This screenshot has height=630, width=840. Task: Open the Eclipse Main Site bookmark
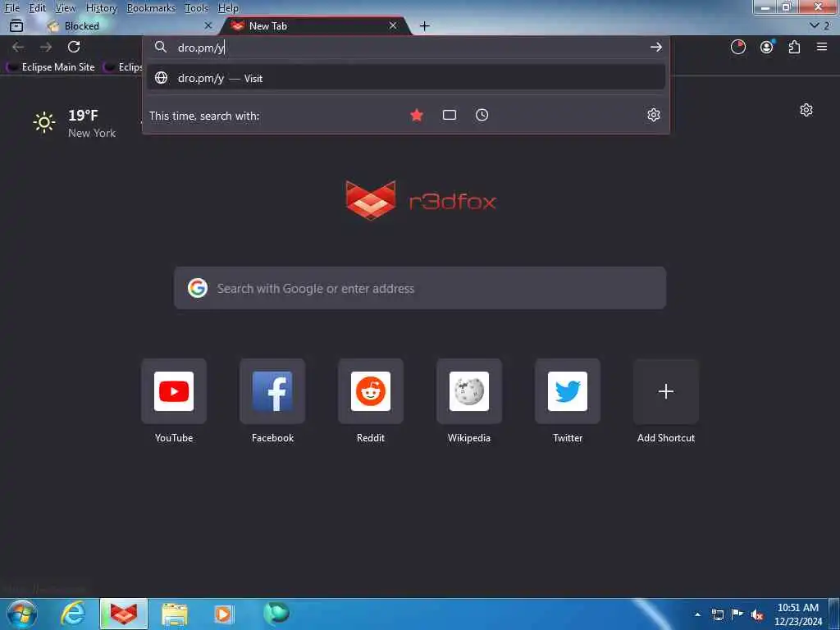click(51, 67)
